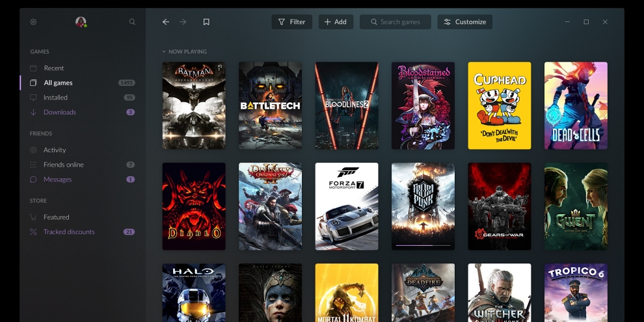
Task: Open the Customize options
Action: (464, 21)
